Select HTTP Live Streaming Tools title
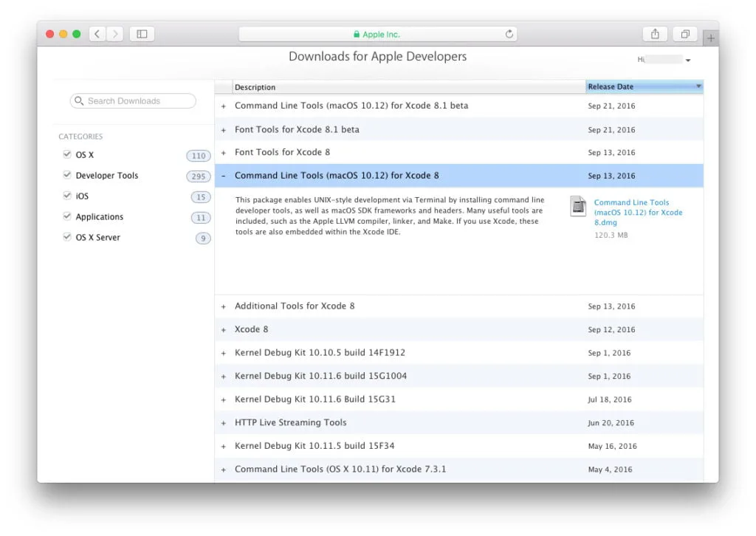Viewport: 756px width, 536px height. 291,422
